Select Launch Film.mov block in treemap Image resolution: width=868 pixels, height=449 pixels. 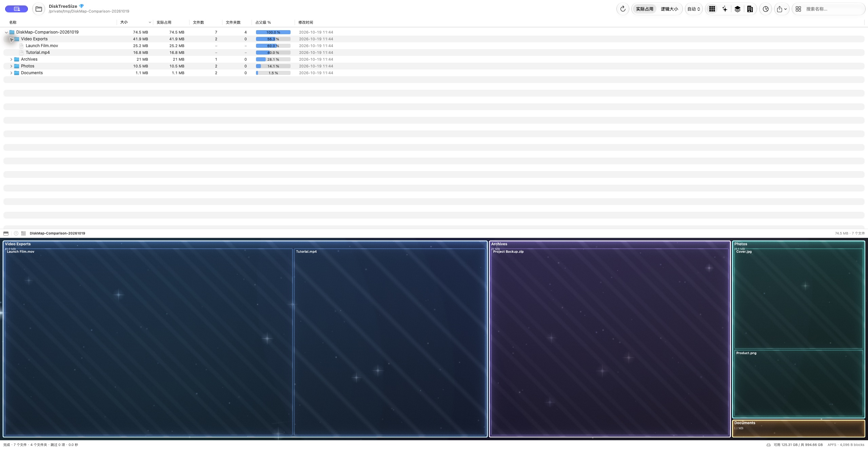pos(149,342)
